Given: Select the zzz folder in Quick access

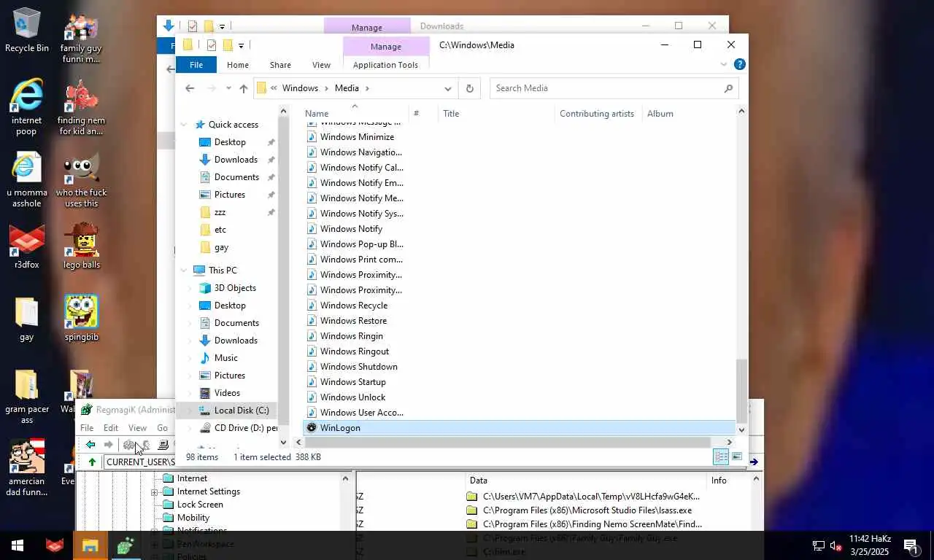Looking at the screenshot, I should point(220,212).
